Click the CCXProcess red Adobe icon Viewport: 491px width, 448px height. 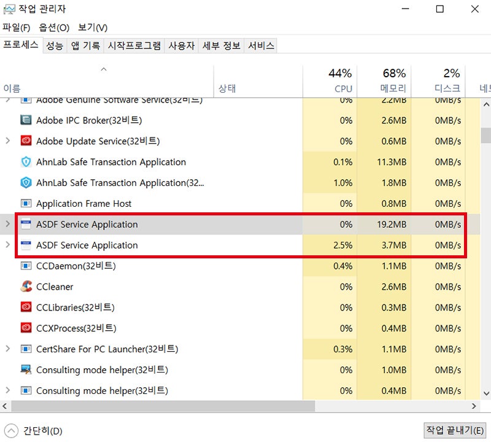[x=26, y=328]
